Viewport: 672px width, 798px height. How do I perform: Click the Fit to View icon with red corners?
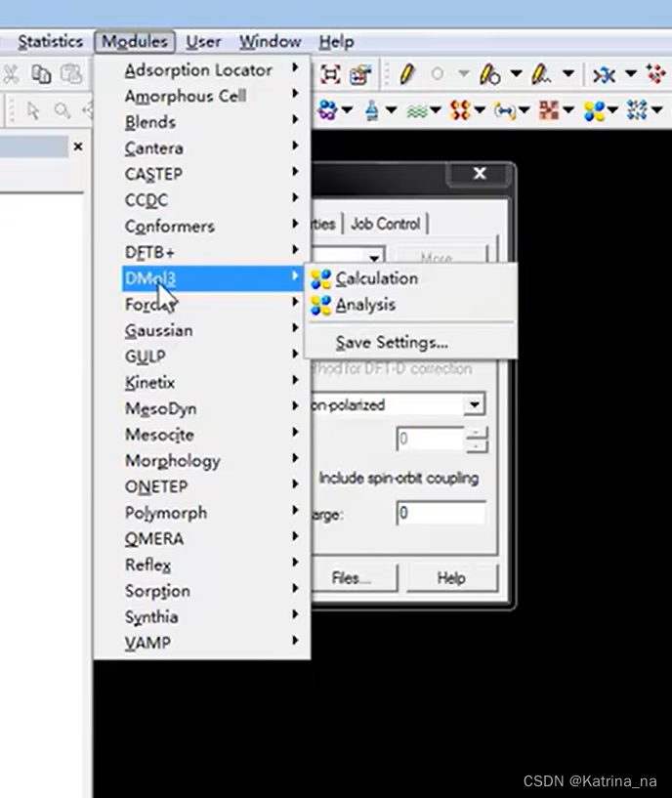(x=330, y=74)
